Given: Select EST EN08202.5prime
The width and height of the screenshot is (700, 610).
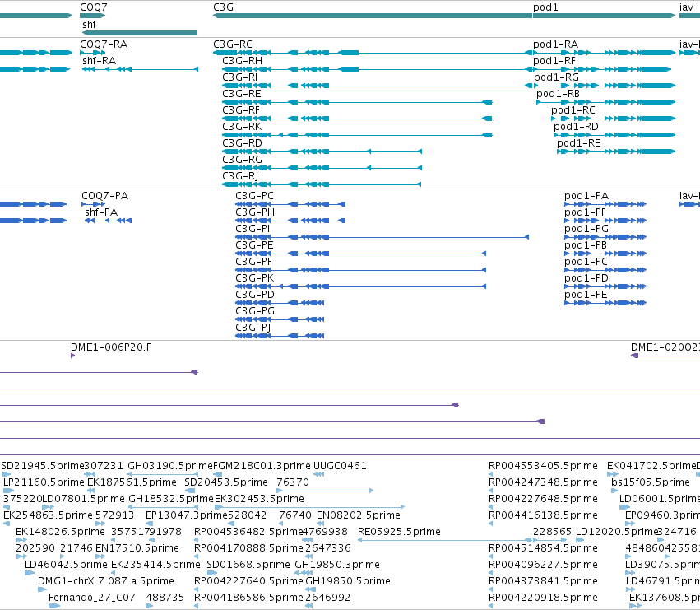Looking at the screenshot, I should point(359,515).
